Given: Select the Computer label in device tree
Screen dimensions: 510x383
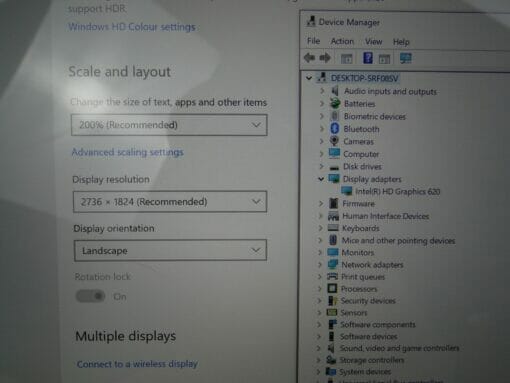Looking at the screenshot, I should [361, 154].
